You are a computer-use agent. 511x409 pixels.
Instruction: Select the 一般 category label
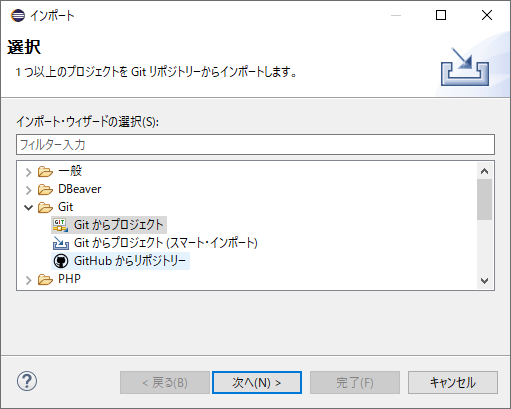70,171
